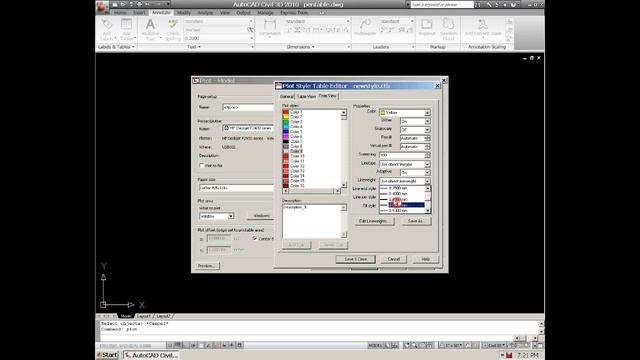Click the Description text box

point(312,221)
